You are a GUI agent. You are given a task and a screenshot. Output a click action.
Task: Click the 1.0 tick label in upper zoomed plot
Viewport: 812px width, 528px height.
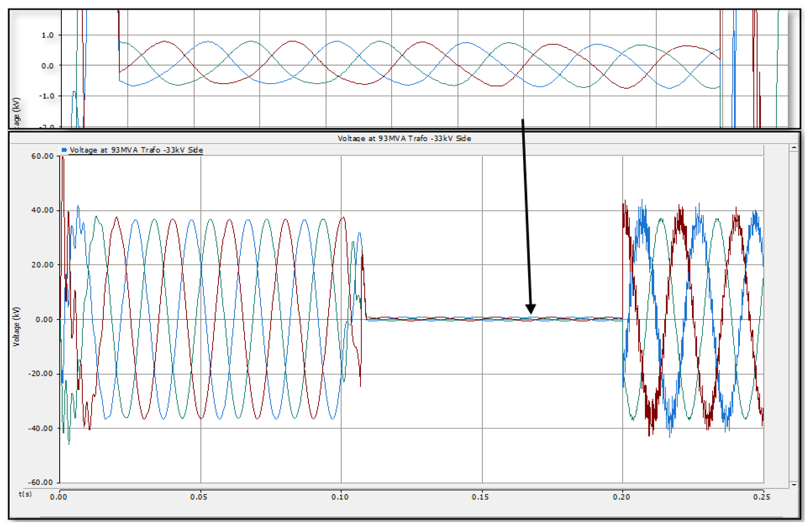pos(47,35)
